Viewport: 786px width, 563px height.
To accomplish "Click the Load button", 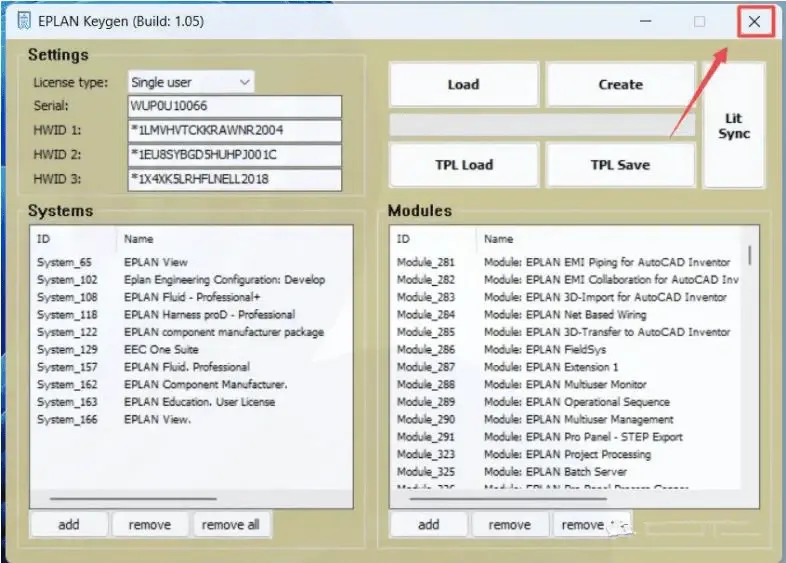I will point(464,84).
